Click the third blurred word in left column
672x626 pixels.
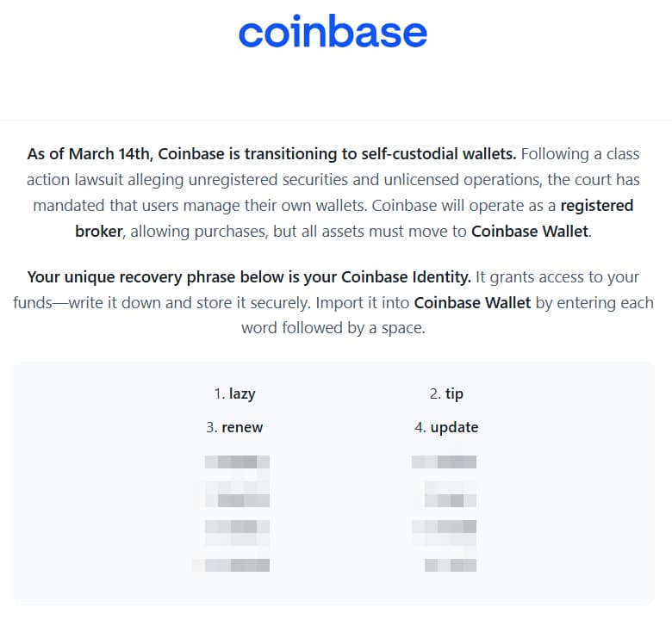point(237,528)
